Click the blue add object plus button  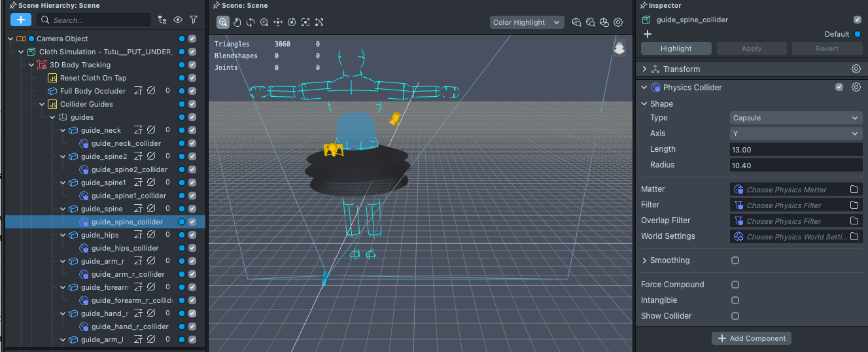click(x=20, y=20)
